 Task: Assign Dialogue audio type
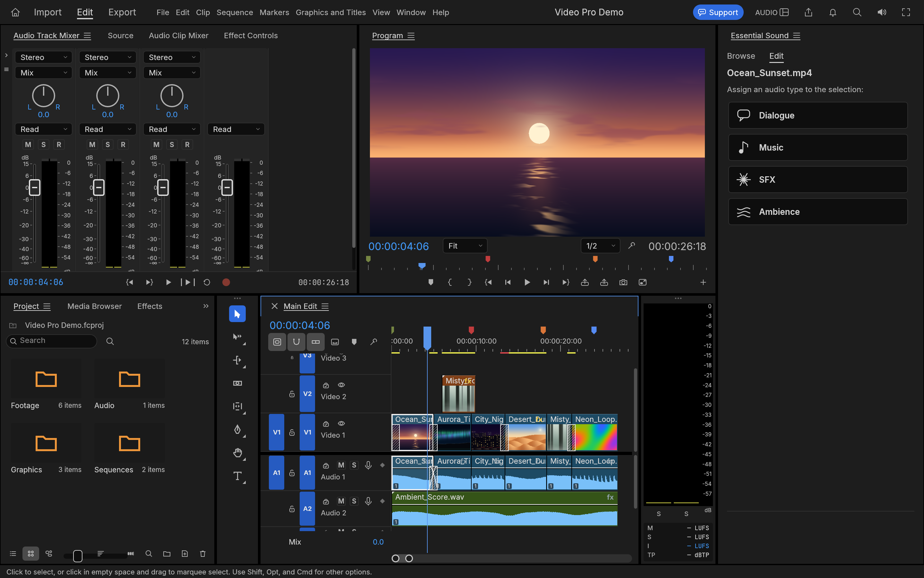click(x=817, y=115)
